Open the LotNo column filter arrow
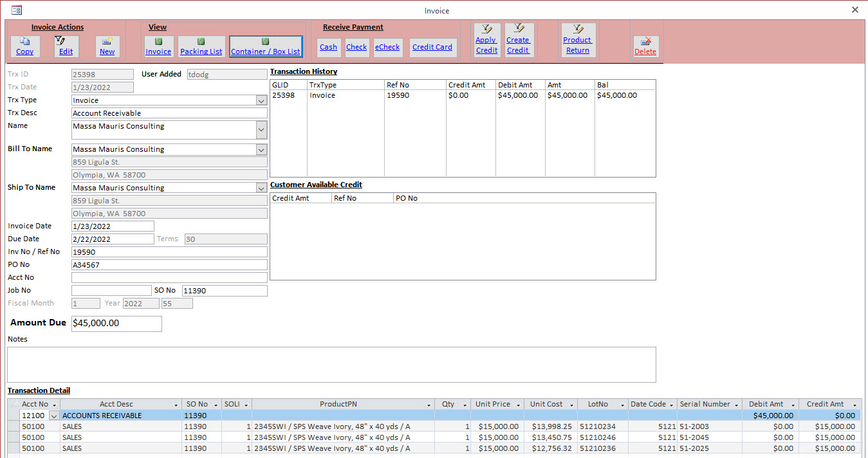The image size is (868, 458). coord(622,405)
